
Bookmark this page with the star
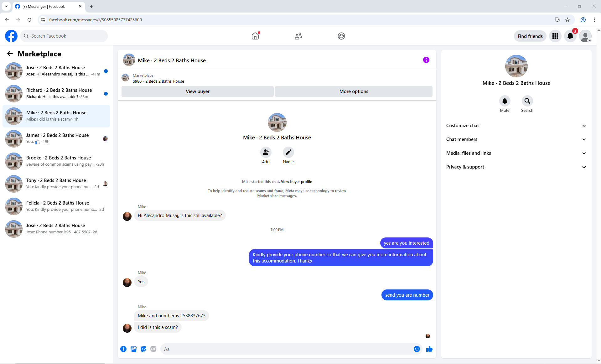point(567,20)
